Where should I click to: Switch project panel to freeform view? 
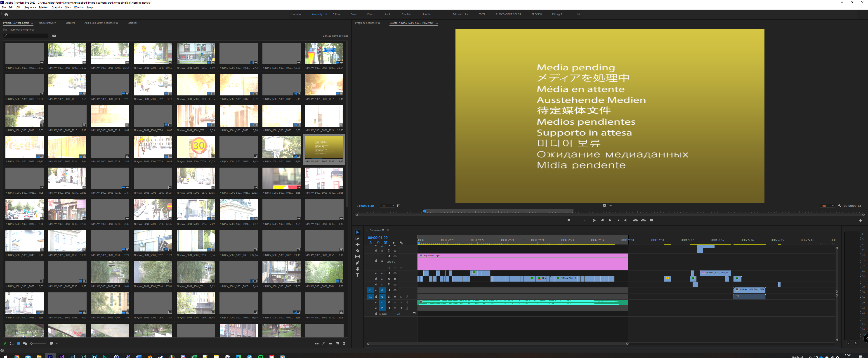(25, 344)
